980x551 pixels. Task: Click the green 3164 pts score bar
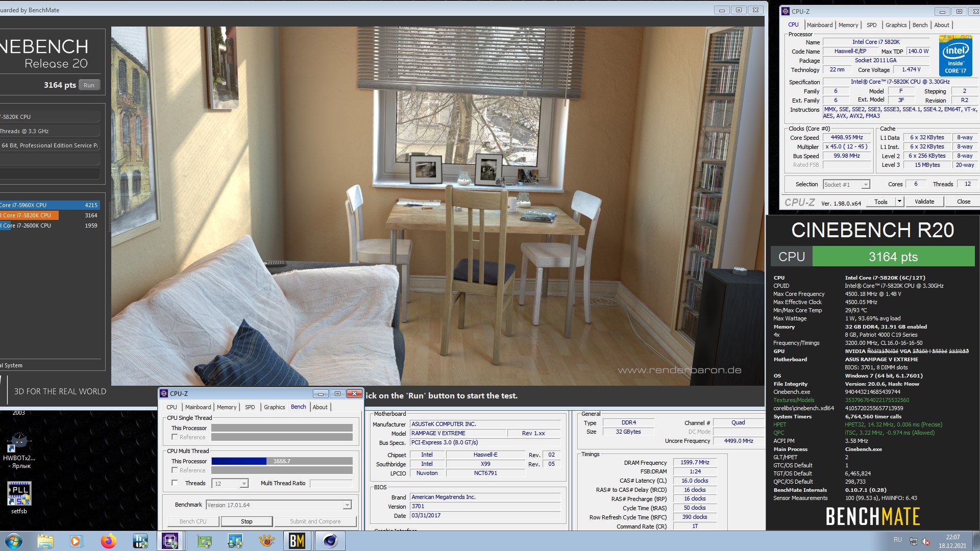(x=893, y=257)
